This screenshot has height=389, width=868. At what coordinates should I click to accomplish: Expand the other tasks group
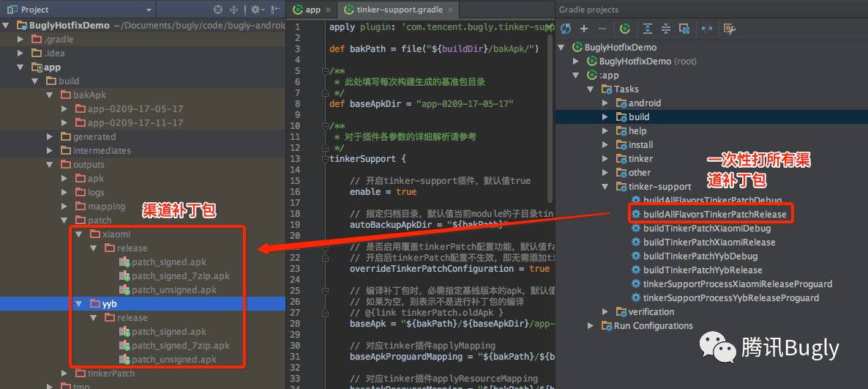tap(606, 172)
